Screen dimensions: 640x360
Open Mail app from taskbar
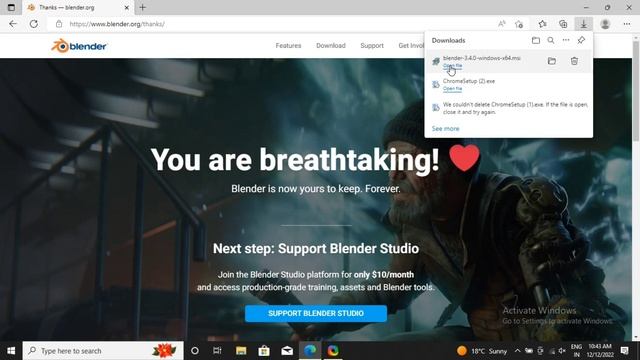[x=287, y=351]
